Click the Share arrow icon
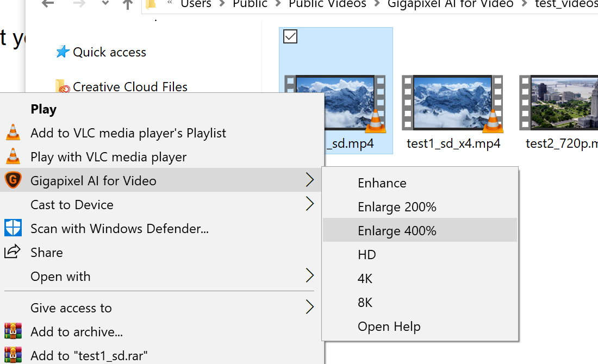The height and width of the screenshot is (364, 598). click(x=13, y=252)
